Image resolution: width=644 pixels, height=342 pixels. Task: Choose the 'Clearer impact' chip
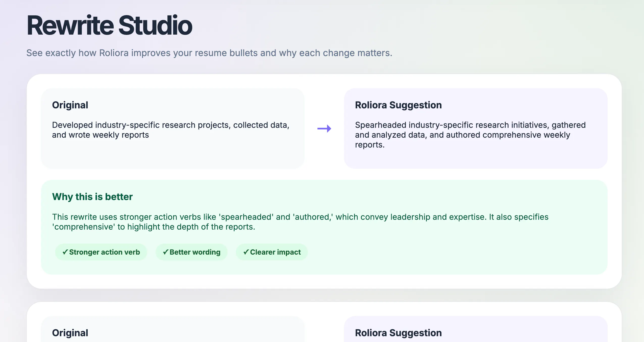(272, 252)
